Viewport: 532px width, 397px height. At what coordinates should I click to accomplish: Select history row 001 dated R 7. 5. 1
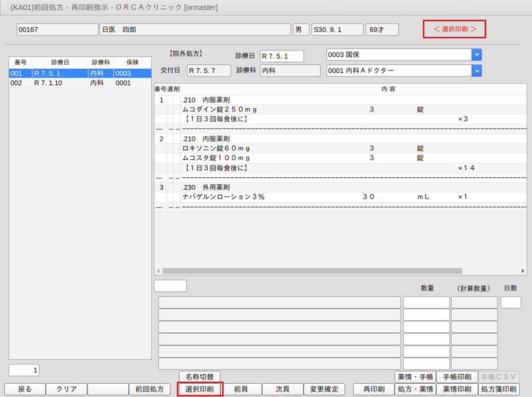point(74,74)
